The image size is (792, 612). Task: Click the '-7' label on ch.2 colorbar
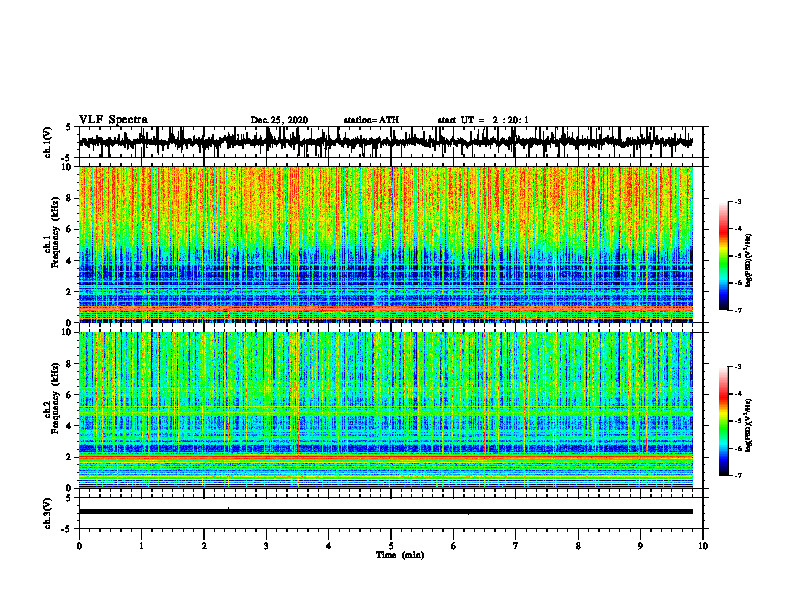click(738, 476)
